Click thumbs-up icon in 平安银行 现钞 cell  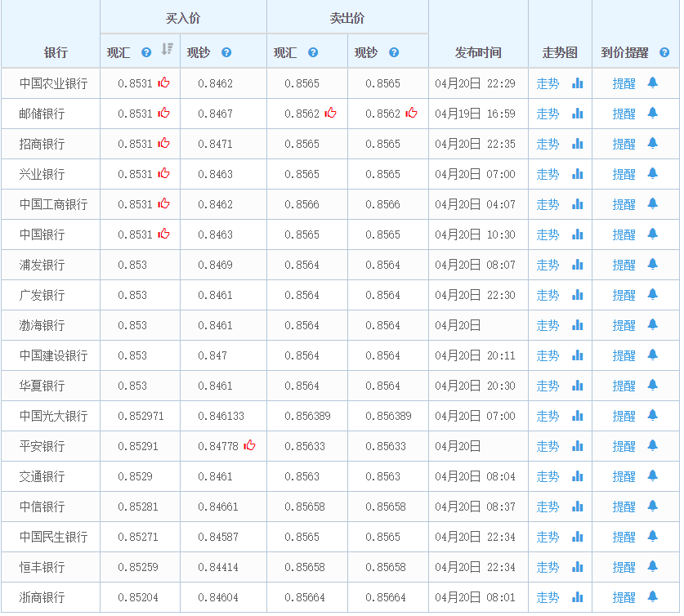[x=249, y=445]
